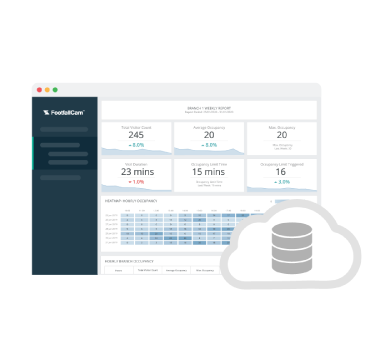365x360 pixels.
Task: Click the Max Occupancy table column header
Action: click(x=205, y=270)
